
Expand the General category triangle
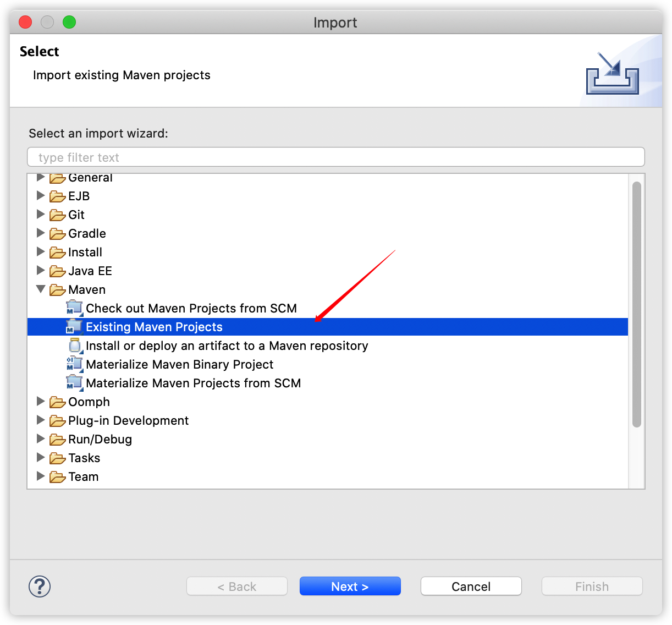(x=40, y=177)
